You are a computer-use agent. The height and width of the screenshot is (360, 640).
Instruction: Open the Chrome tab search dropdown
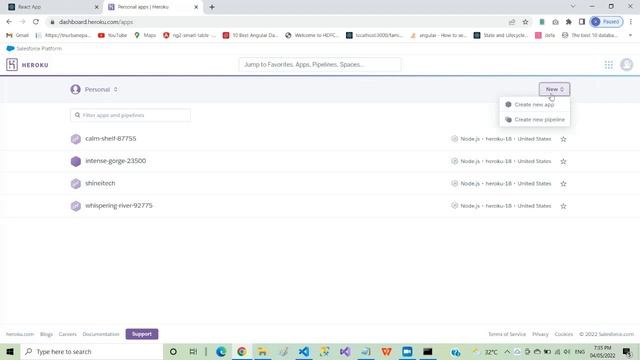pyautogui.click(x=573, y=7)
